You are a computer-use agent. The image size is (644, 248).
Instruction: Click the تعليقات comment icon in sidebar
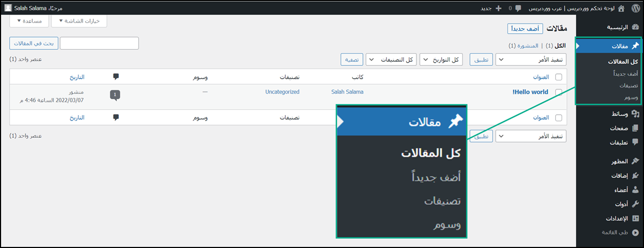635,142
